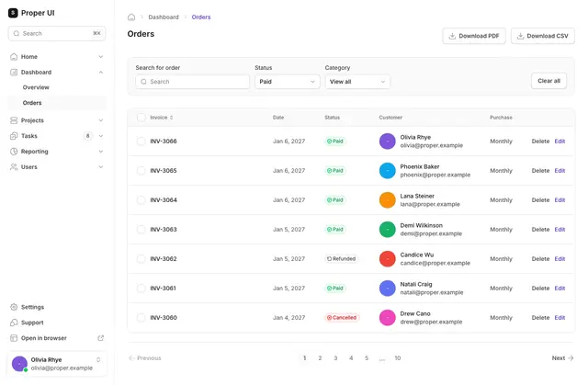Select the Orders sidebar item
Image resolution: width=588 pixels, height=385 pixels.
click(x=57, y=103)
